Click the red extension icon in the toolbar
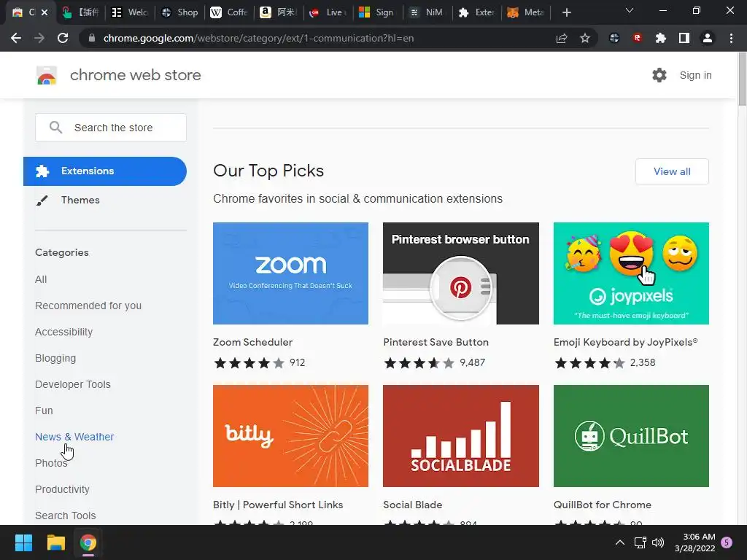Screen dimensions: 747x560 click(638, 38)
